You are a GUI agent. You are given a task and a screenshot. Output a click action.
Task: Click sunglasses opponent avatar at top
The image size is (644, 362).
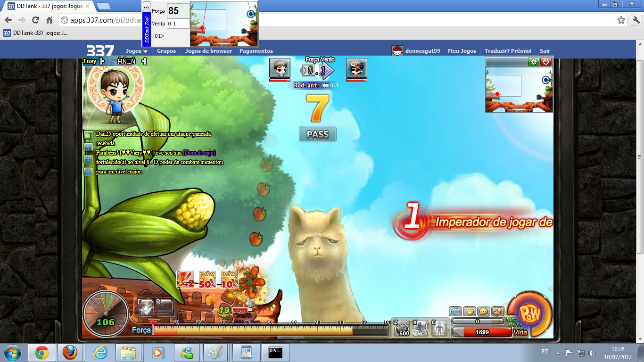(356, 69)
